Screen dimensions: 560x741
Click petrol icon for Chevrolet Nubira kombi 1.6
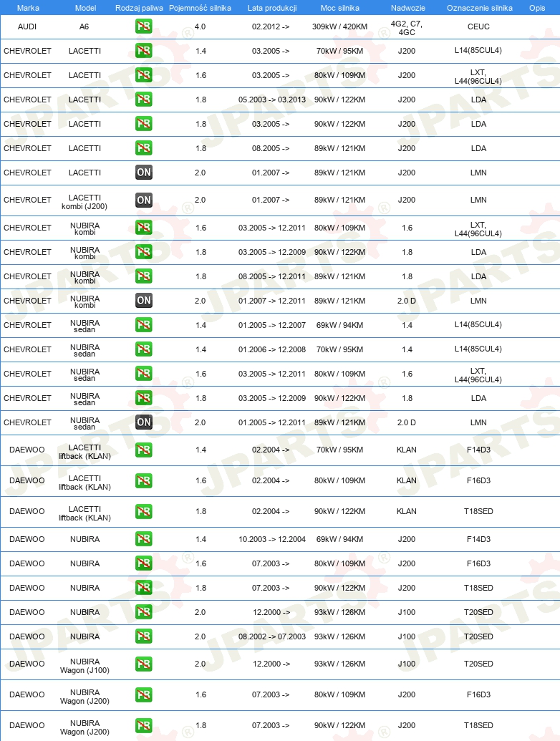[144, 227]
